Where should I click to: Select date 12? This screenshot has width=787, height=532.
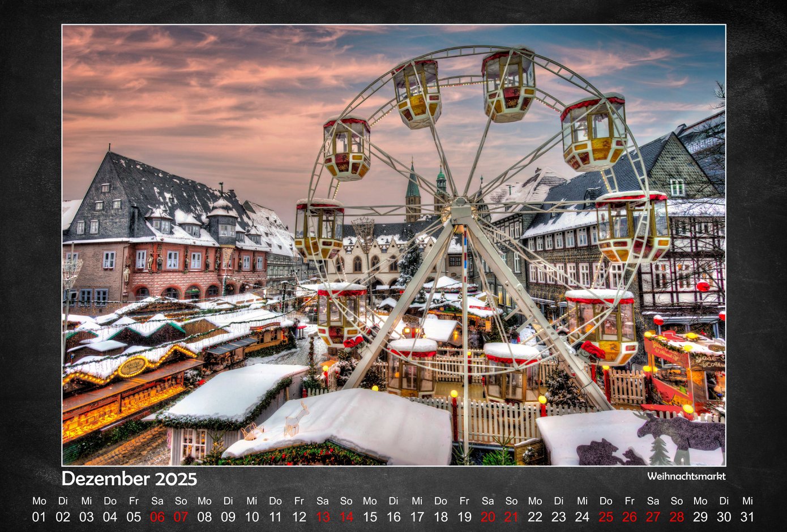pyautogui.click(x=299, y=517)
